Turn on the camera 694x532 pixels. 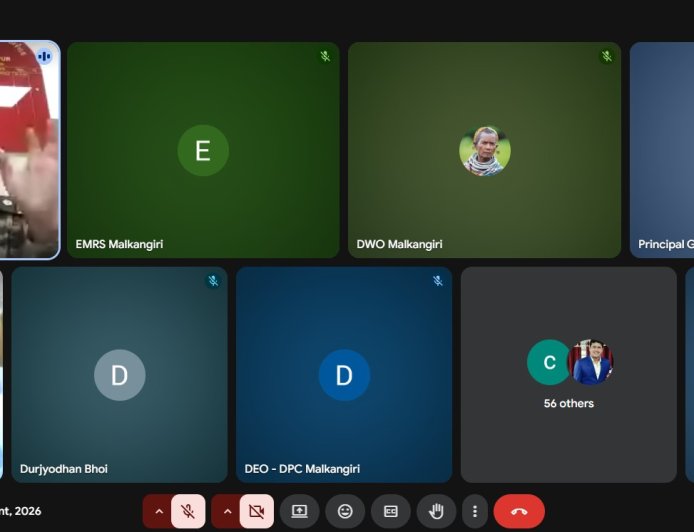tap(256, 511)
